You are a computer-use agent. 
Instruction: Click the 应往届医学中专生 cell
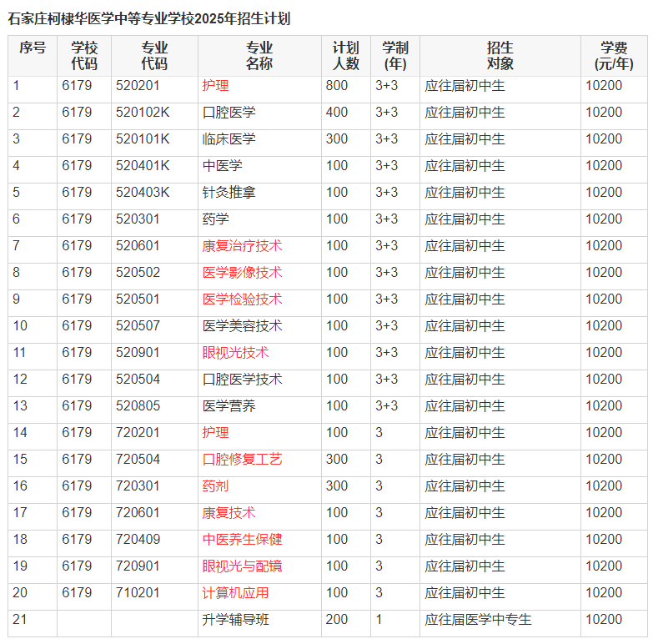pyautogui.click(x=478, y=620)
